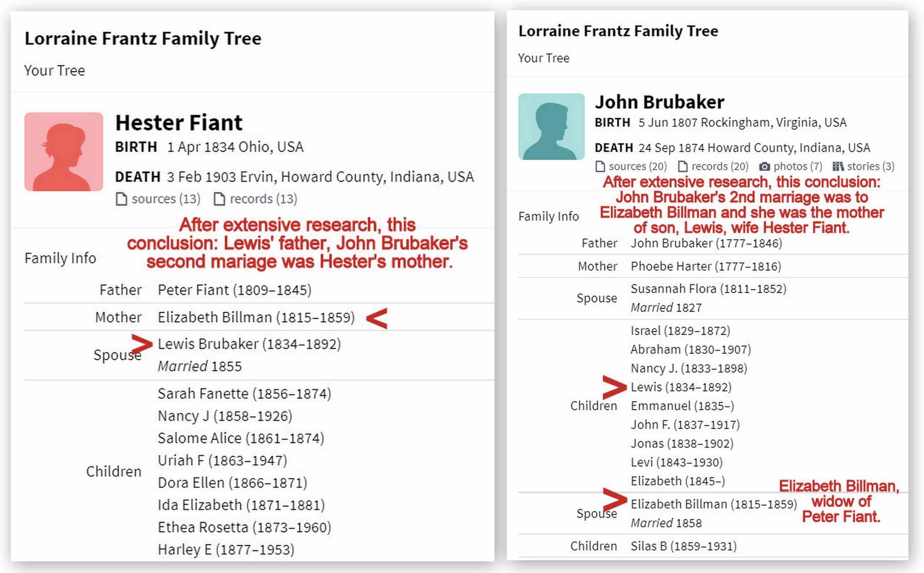Click Hester Fiant's pink profile silhouette

64,151
